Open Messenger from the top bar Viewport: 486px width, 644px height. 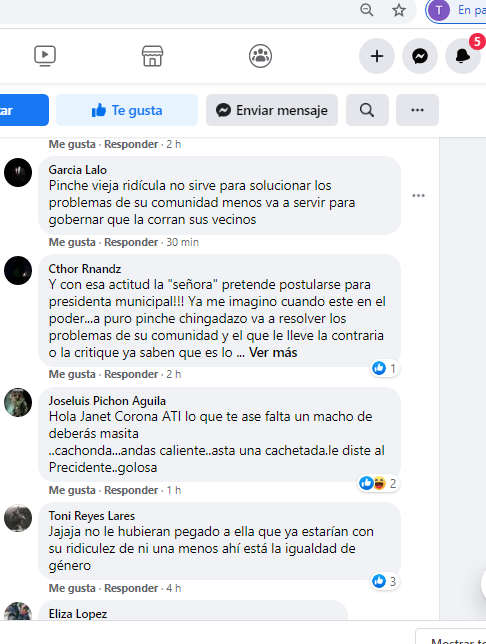420,56
